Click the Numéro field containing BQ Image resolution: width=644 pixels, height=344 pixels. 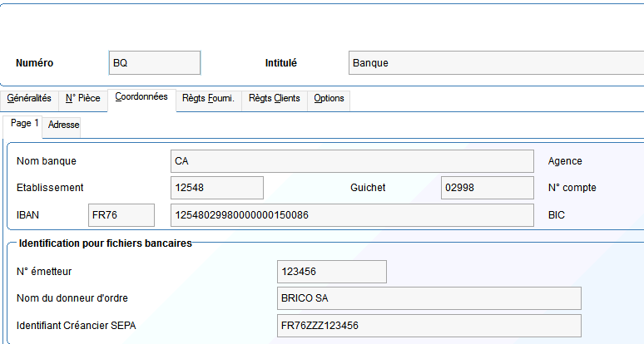(x=155, y=62)
